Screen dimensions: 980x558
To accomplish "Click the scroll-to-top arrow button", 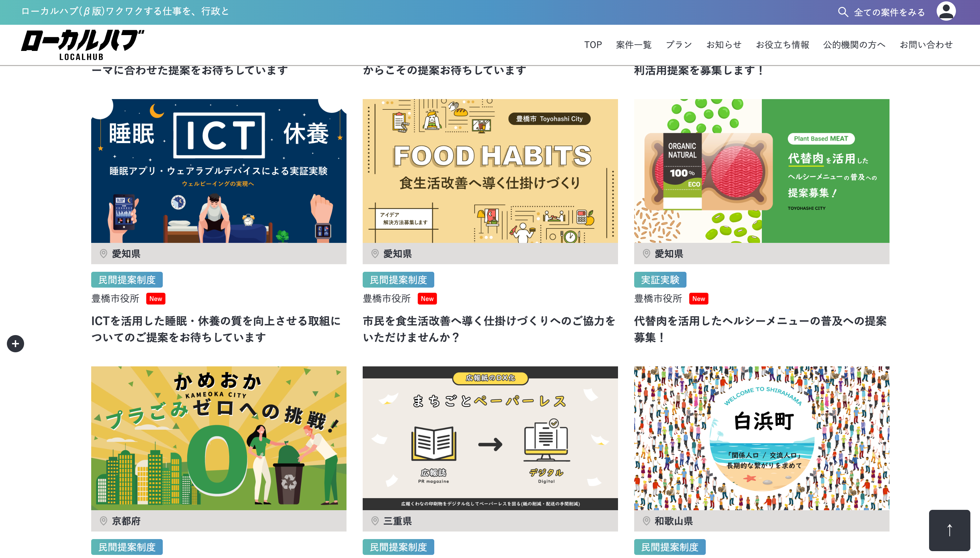I will [949, 530].
